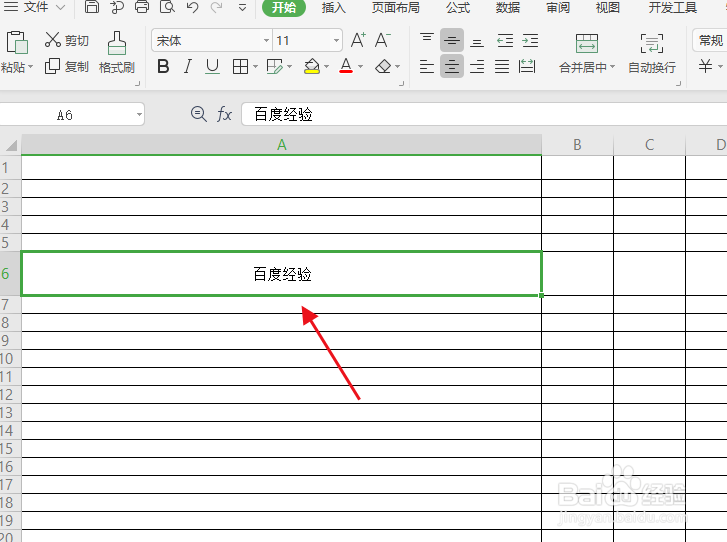Align text right horizontally
The image size is (727, 542).
click(477, 66)
